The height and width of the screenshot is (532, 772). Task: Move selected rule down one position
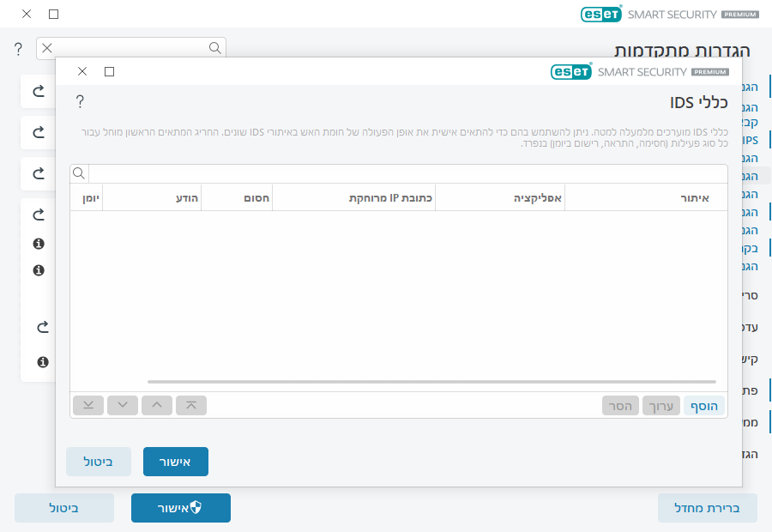tap(123, 405)
